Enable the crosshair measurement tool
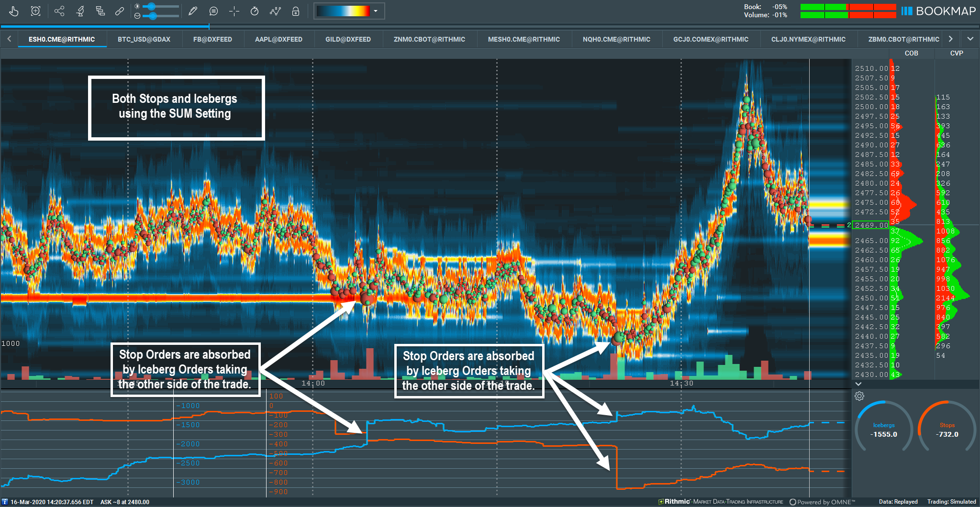 coord(234,11)
